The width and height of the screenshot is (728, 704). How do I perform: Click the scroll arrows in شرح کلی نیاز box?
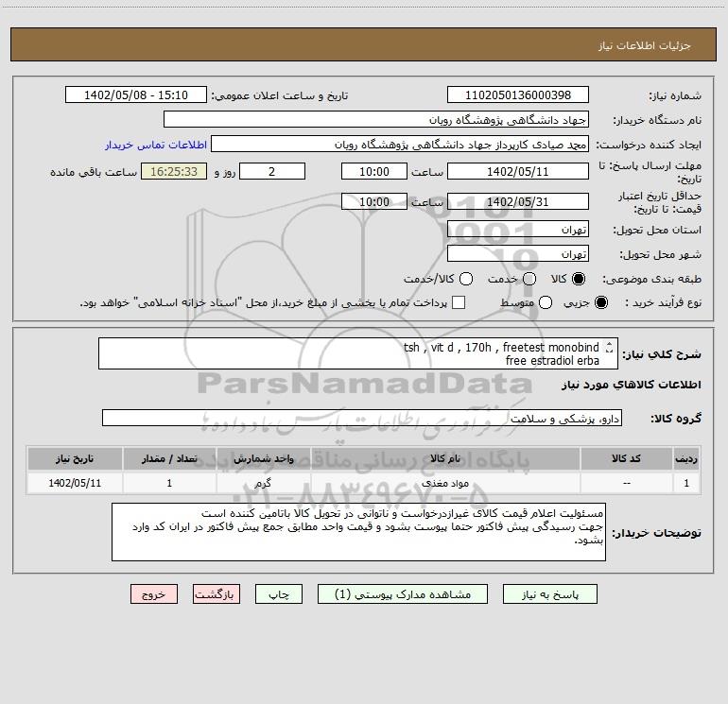point(609,348)
